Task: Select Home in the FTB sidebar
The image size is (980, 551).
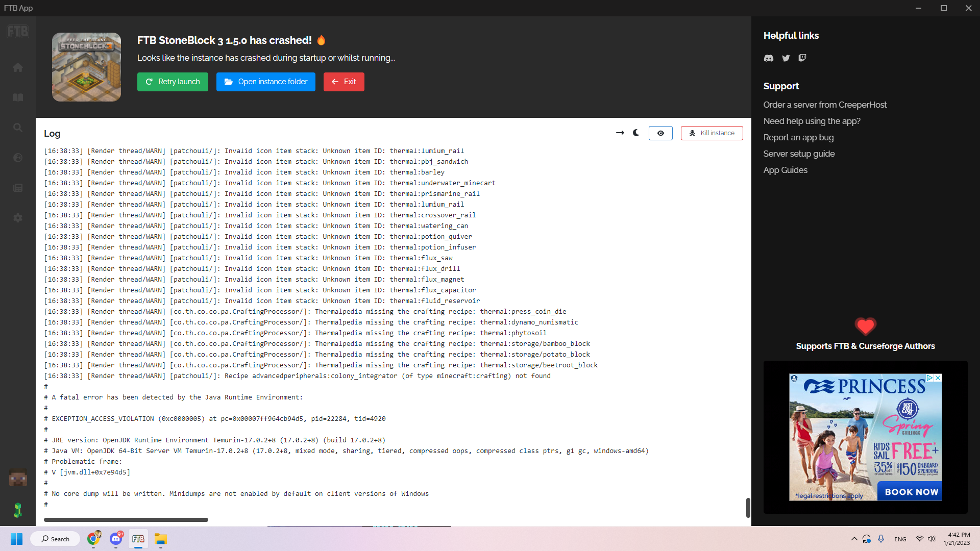Action: point(18,67)
